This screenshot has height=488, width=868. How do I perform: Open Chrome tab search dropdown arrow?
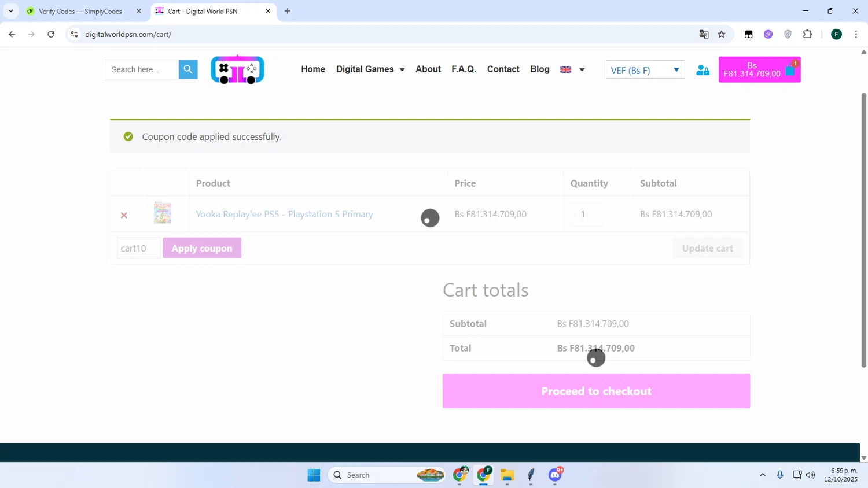click(x=10, y=11)
